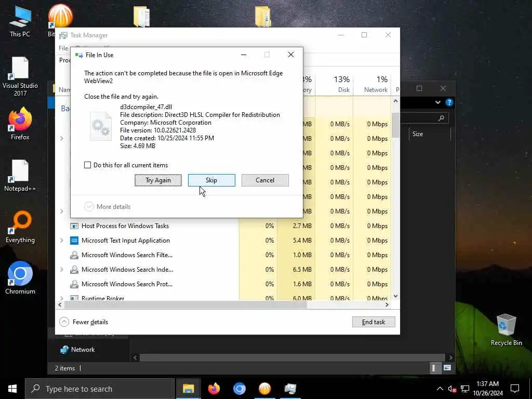532x399 pixels.
Task: Click Windows Search Protocol process icon
Action: pos(74,284)
